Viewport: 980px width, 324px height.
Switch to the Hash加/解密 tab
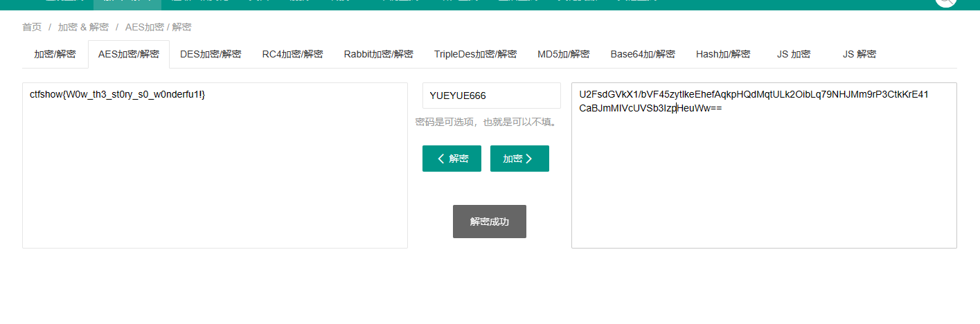pyautogui.click(x=723, y=54)
